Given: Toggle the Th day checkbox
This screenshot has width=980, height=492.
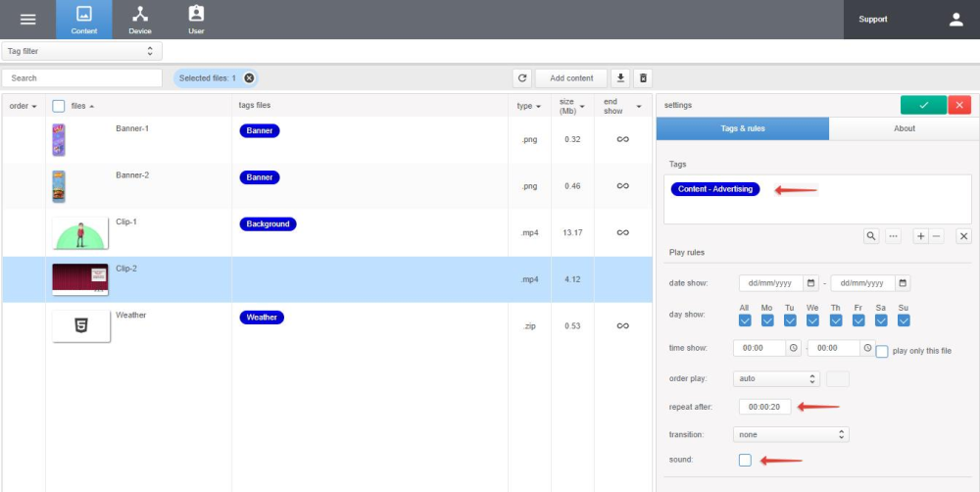Looking at the screenshot, I should [x=836, y=320].
